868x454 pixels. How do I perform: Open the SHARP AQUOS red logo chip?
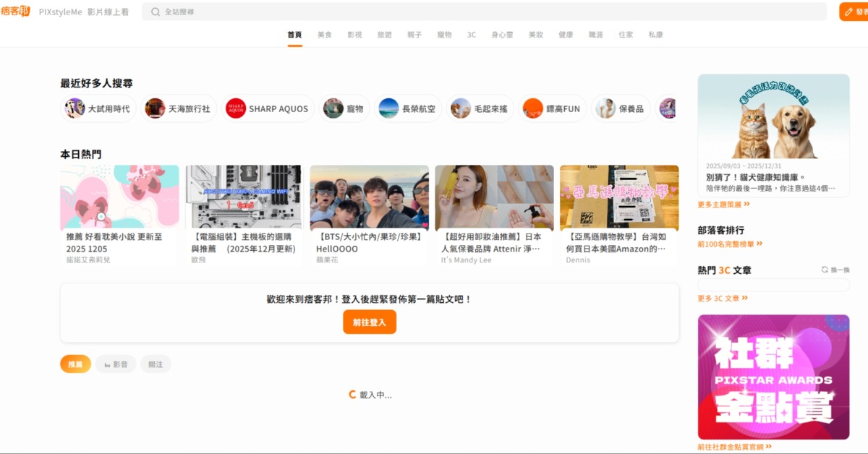click(x=236, y=108)
